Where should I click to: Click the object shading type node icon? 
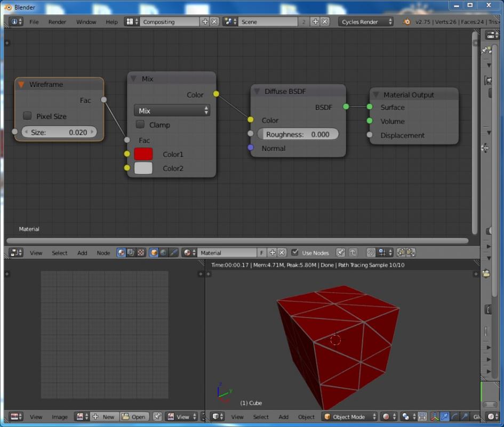pos(154,252)
